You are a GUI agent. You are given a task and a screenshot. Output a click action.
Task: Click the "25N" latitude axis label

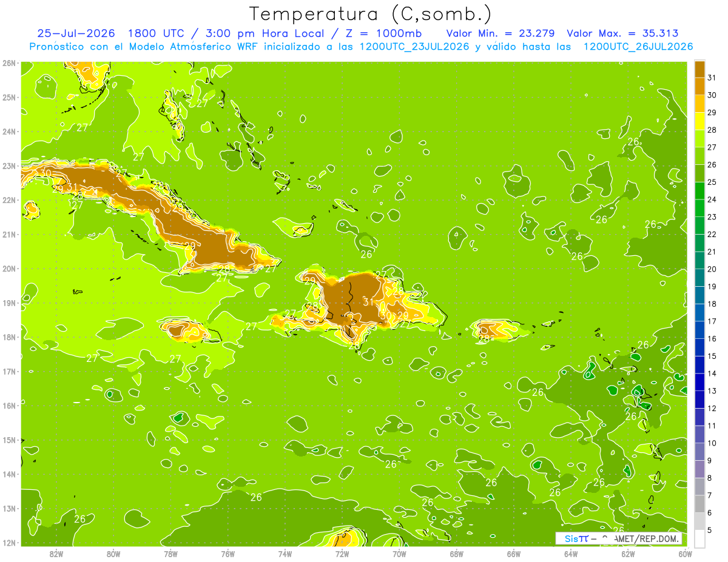coord(8,97)
